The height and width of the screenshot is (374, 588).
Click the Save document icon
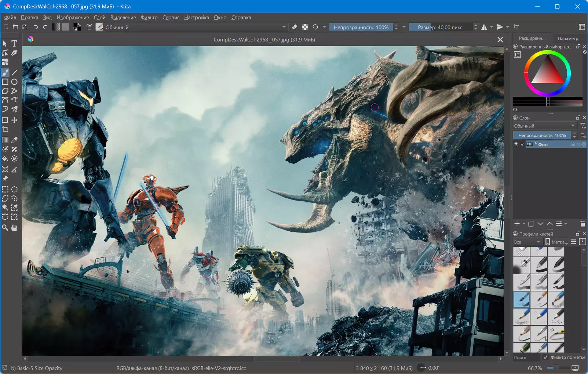25,27
